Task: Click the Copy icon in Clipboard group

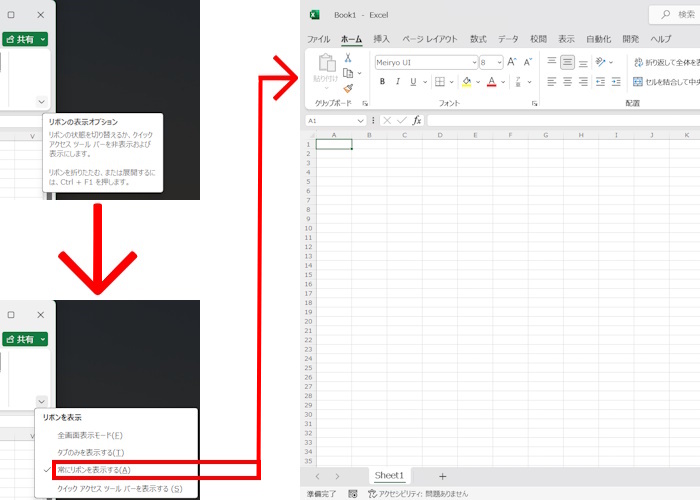Action: pyautogui.click(x=348, y=73)
